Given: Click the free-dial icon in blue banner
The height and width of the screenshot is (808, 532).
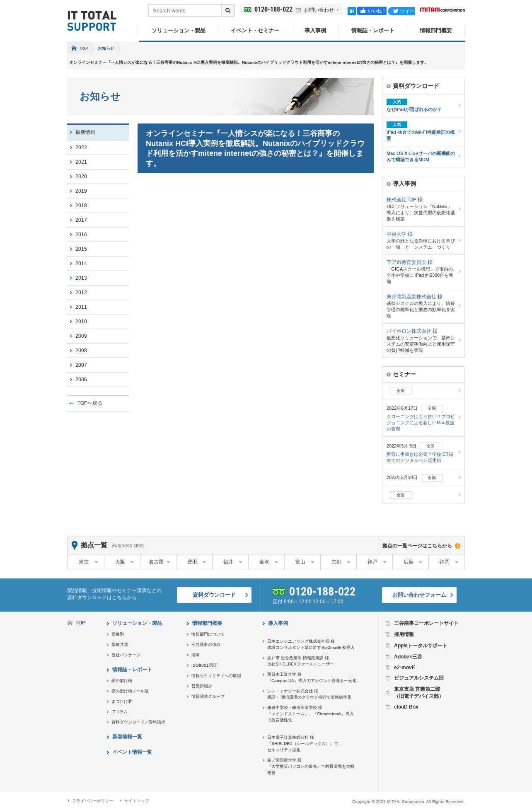Looking at the screenshot, I should pyautogui.click(x=279, y=592).
